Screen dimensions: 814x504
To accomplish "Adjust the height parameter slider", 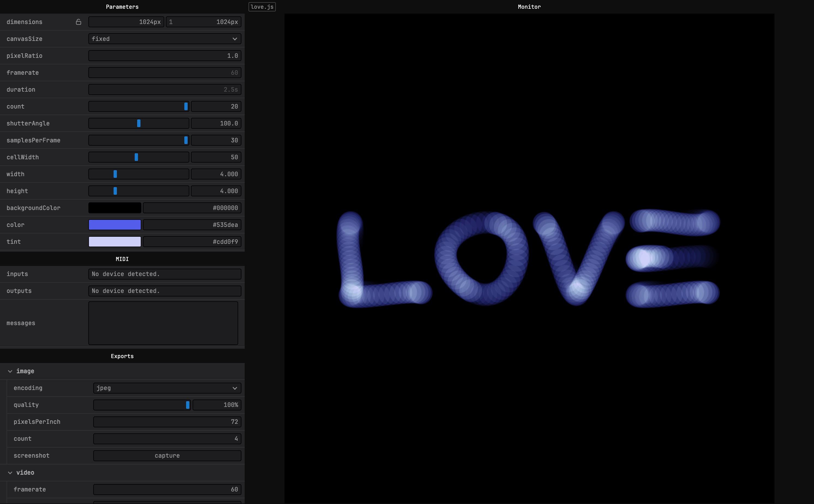I will [139, 191].
